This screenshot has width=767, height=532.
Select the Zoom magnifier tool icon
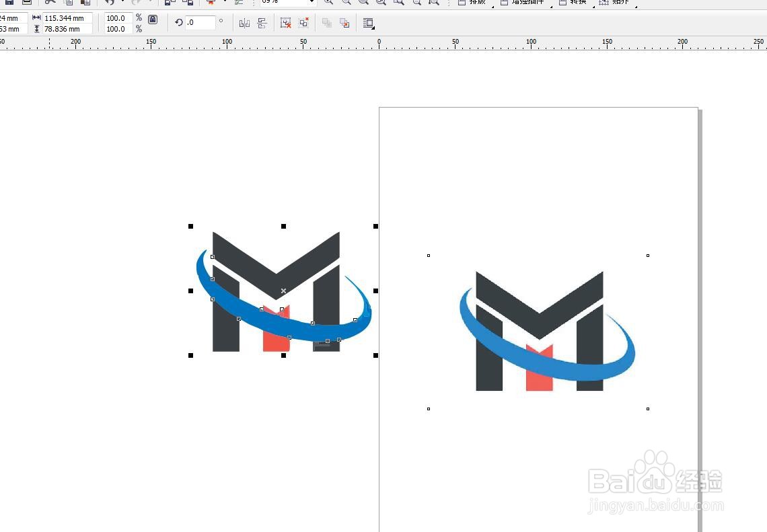click(328, 3)
